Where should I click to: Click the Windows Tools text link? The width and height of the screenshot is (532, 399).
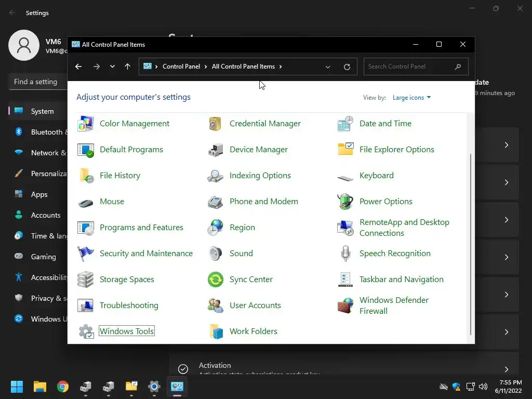coord(127,331)
